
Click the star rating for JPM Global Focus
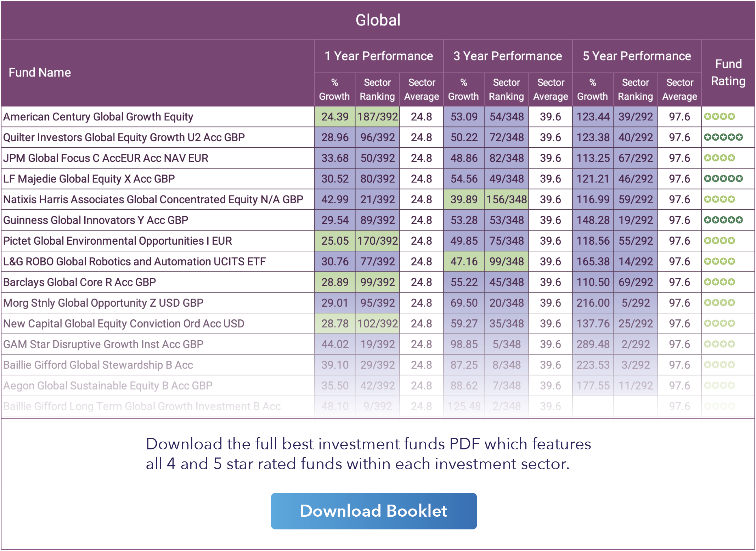click(x=719, y=158)
